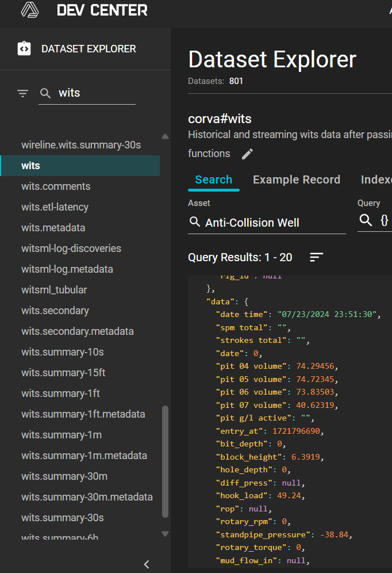This screenshot has width=392, height=573.
Task: Select the wits.etl-latency dataset
Action: 55,207
